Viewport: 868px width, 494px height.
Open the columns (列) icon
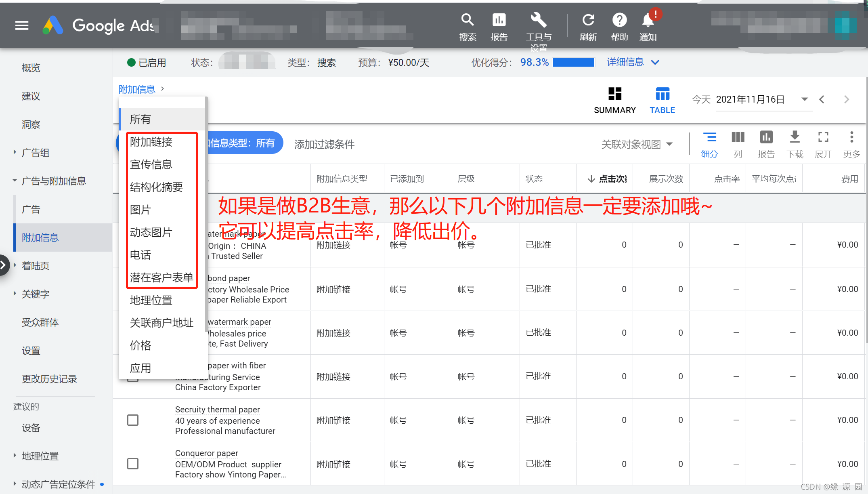(x=738, y=138)
